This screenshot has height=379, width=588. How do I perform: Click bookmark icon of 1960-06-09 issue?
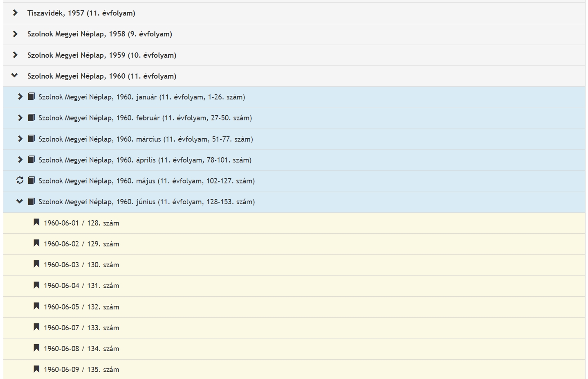coord(36,369)
